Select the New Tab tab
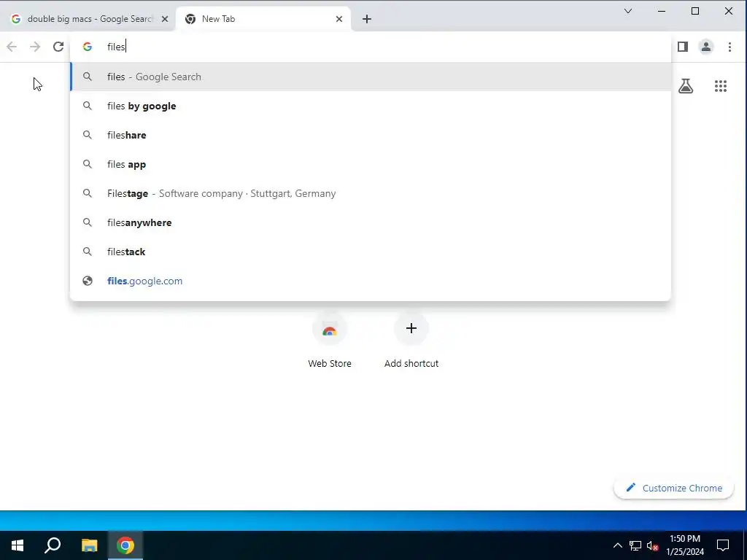Viewport: 747px width, 560px height. coord(263,19)
